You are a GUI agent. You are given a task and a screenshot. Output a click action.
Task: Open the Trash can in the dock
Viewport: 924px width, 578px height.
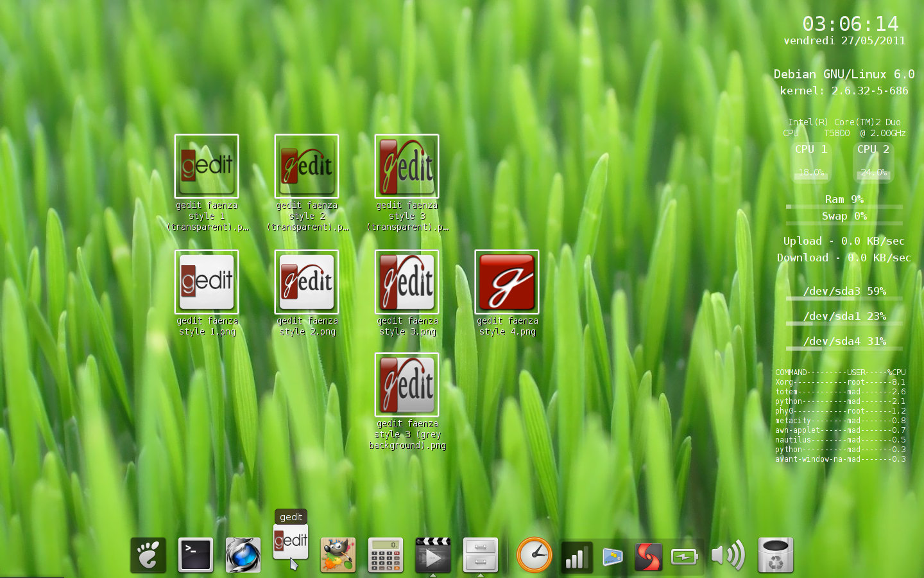[x=776, y=555]
